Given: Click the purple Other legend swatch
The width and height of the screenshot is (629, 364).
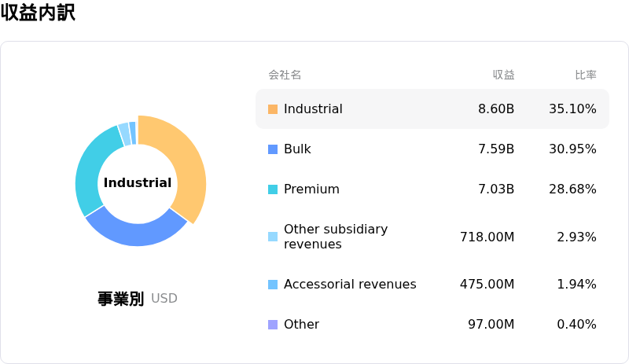Looking at the screenshot, I should pos(273,325).
